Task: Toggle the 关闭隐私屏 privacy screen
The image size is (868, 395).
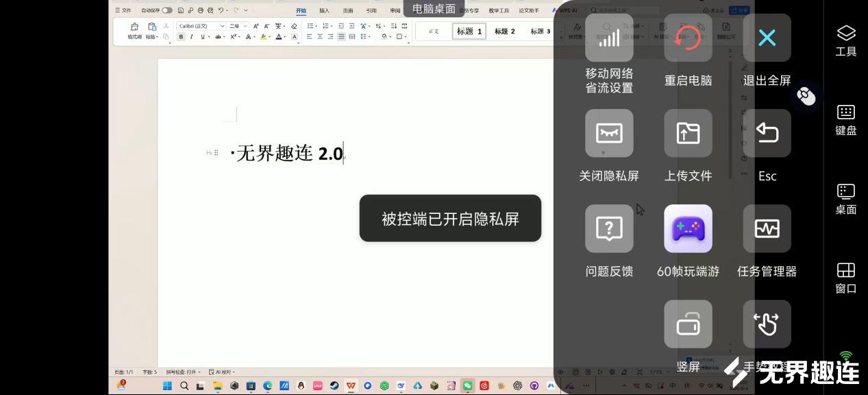Action: 609,133
